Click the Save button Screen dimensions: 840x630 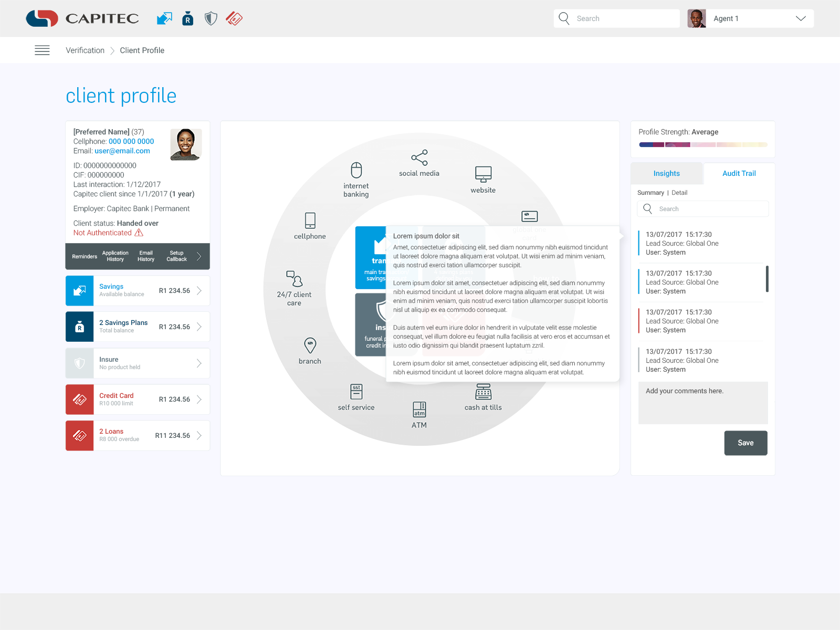(x=746, y=443)
